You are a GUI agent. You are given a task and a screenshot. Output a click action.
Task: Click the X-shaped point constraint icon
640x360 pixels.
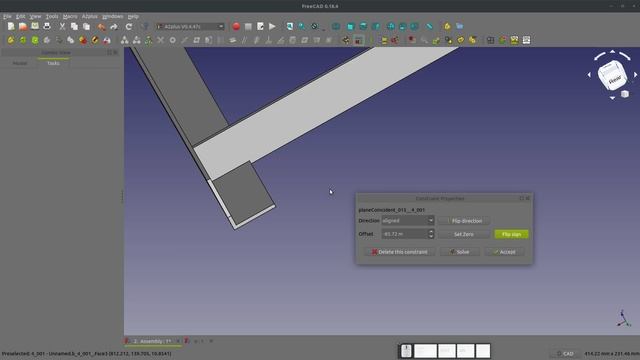click(x=160, y=40)
